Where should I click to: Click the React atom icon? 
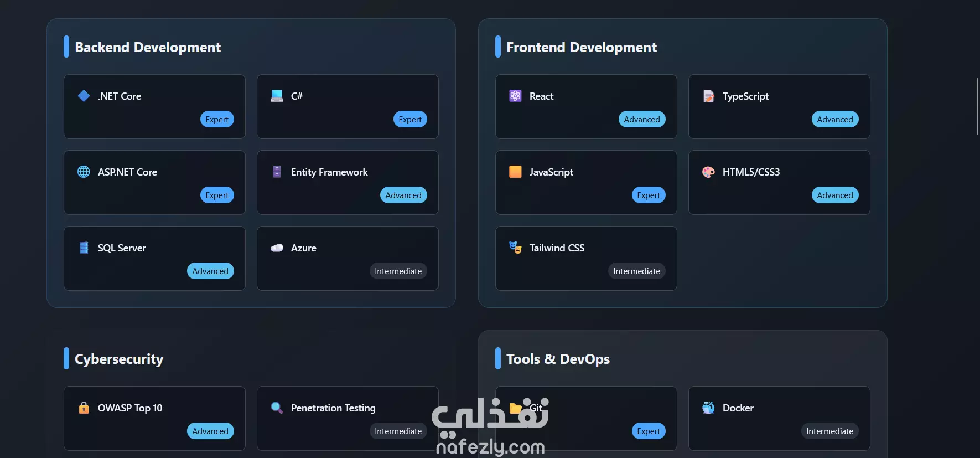point(515,96)
